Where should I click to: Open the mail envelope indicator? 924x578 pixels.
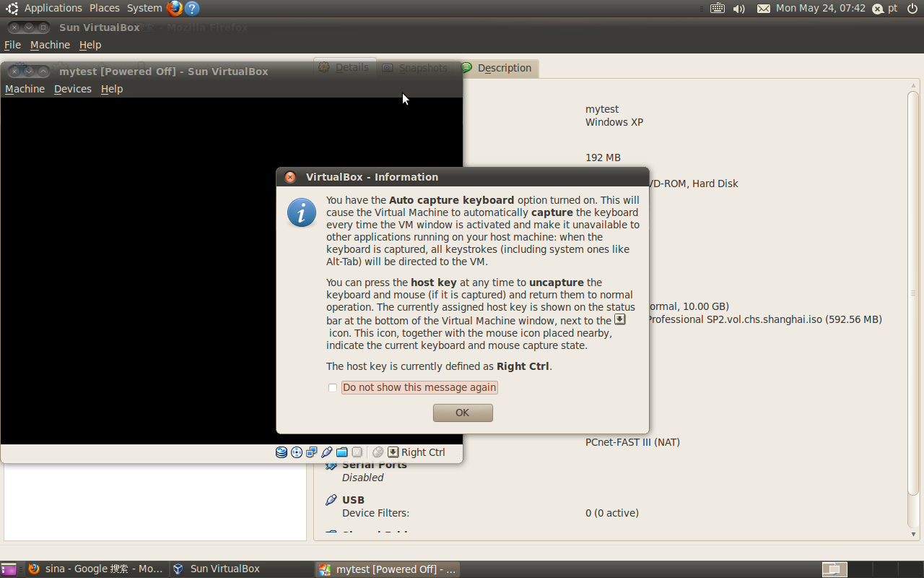[764, 9]
